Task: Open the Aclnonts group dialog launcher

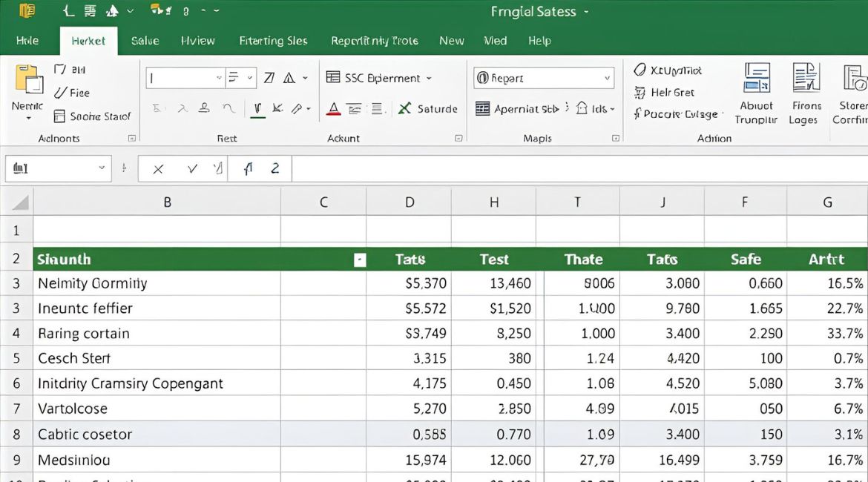Action: [x=132, y=139]
